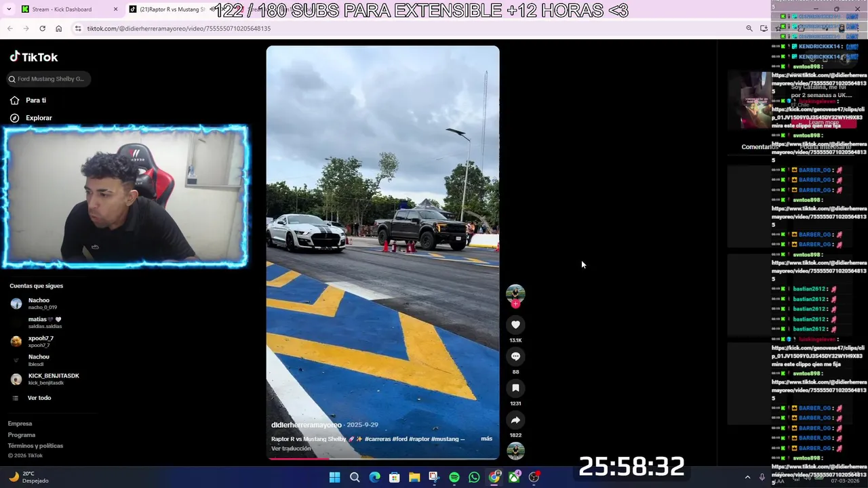The width and height of the screenshot is (868, 488).
Task: Go forward in the browser
Action: pos(26,28)
